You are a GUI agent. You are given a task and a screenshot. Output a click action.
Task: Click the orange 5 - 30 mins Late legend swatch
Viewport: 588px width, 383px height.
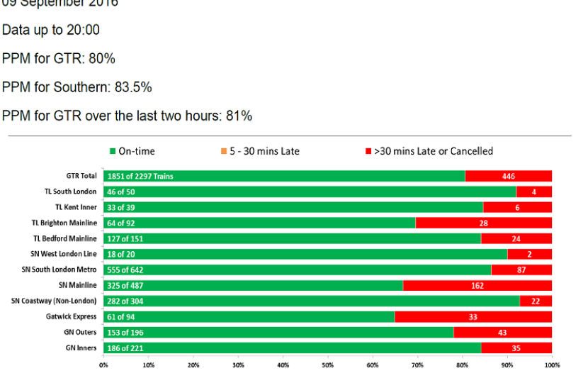[x=224, y=151]
